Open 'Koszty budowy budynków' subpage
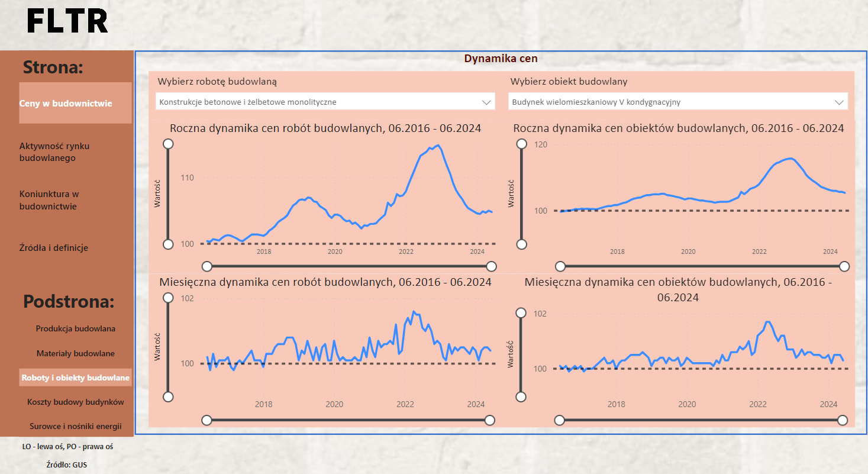This screenshot has width=868, height=474. pos(75,402)
